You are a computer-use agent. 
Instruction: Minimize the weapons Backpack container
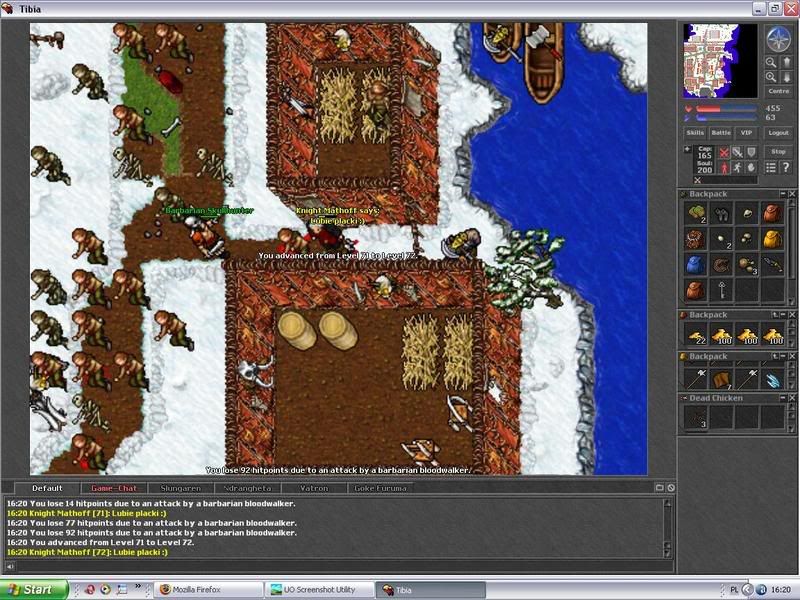point(783,356)
